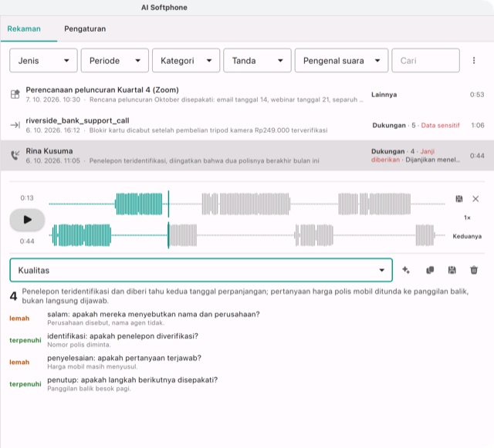The image size is (494, 448).
Task: Click the quality summary text paragraph
Action: point(245,296)
